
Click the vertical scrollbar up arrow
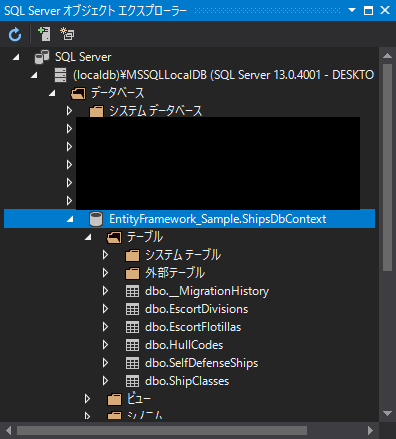click(387, 56)
